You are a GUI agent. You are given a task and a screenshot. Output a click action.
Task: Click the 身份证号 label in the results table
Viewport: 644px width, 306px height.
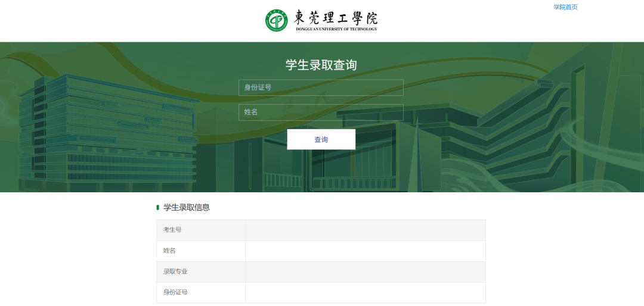(175, 292)
